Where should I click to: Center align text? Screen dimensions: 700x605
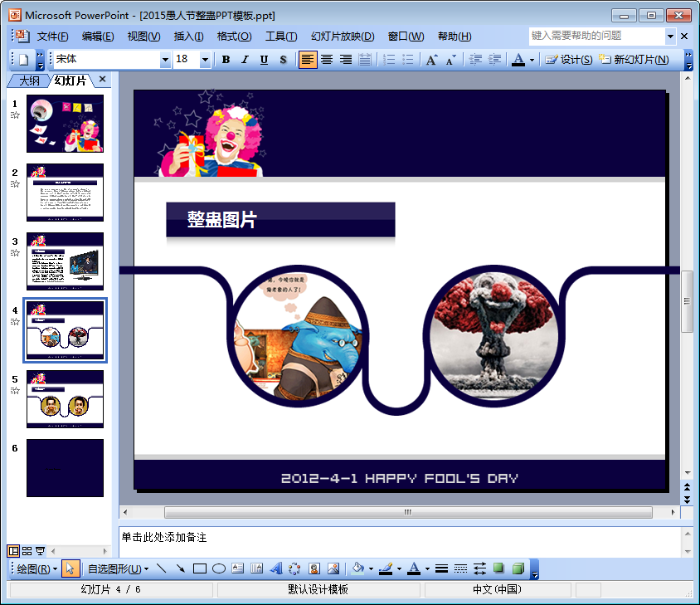tap(327, 60)
